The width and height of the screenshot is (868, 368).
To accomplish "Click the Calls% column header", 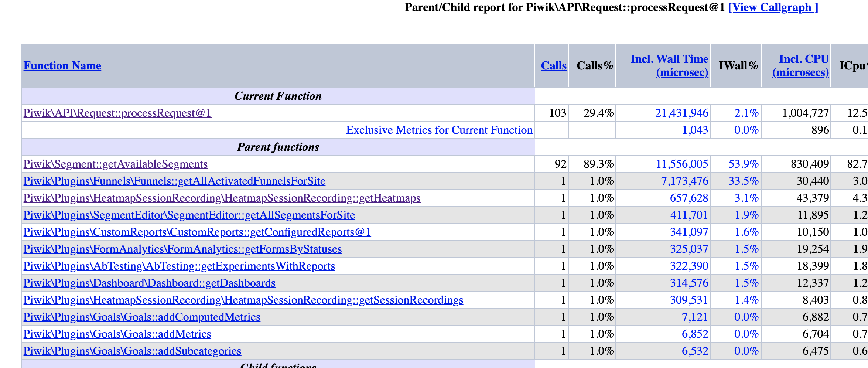I will [x=595, y=66].
